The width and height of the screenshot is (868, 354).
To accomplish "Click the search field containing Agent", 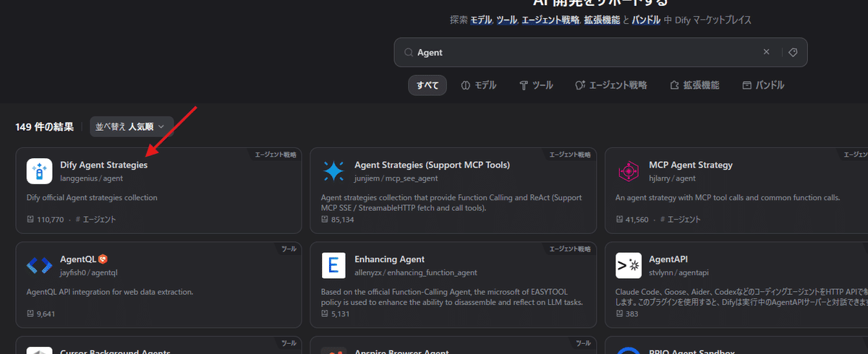I will coord(579,53).
